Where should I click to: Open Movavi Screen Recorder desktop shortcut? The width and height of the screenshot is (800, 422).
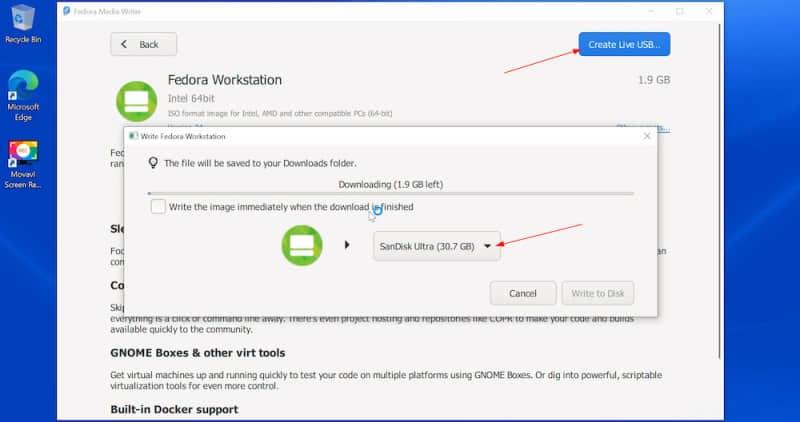tap(22, 160)
